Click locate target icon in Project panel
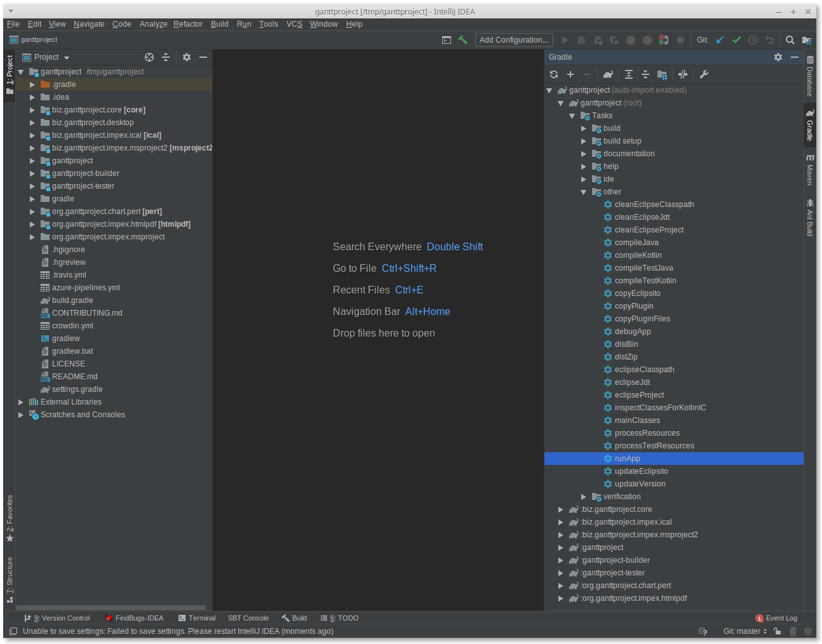Screen dimensions: 822x644 (x=149, y=57)
